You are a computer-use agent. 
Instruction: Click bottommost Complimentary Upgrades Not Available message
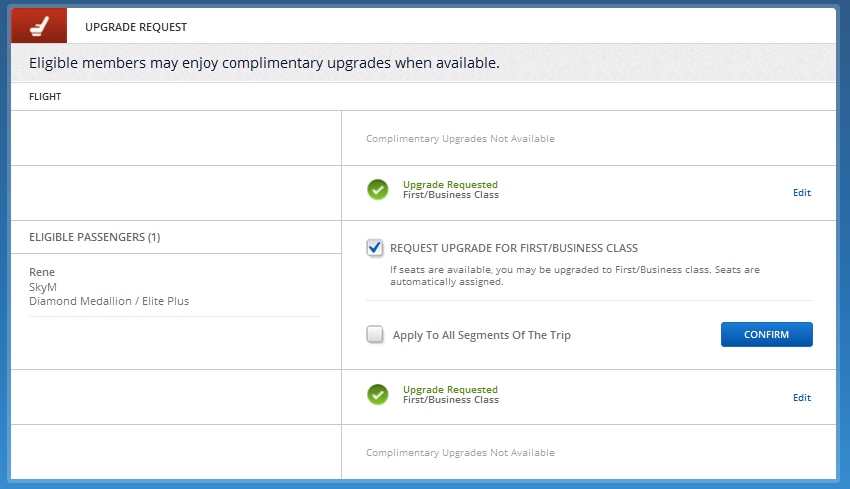460,453
